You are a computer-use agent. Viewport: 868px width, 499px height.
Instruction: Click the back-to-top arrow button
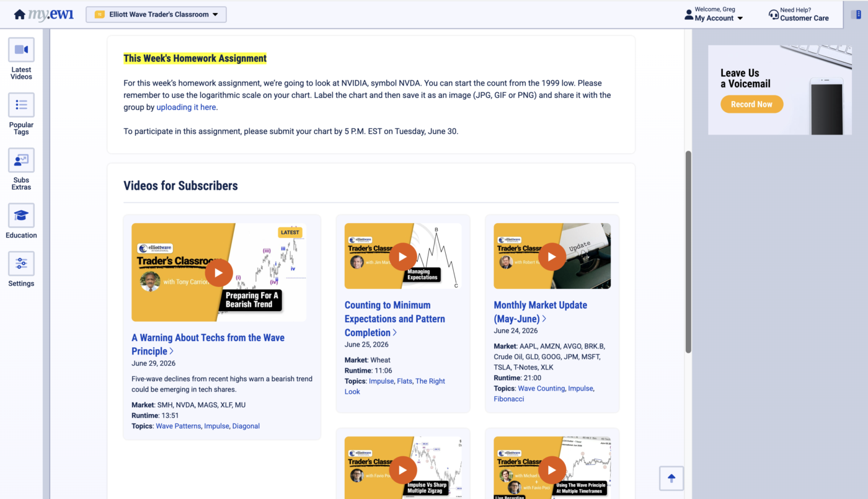pos(671,479)
